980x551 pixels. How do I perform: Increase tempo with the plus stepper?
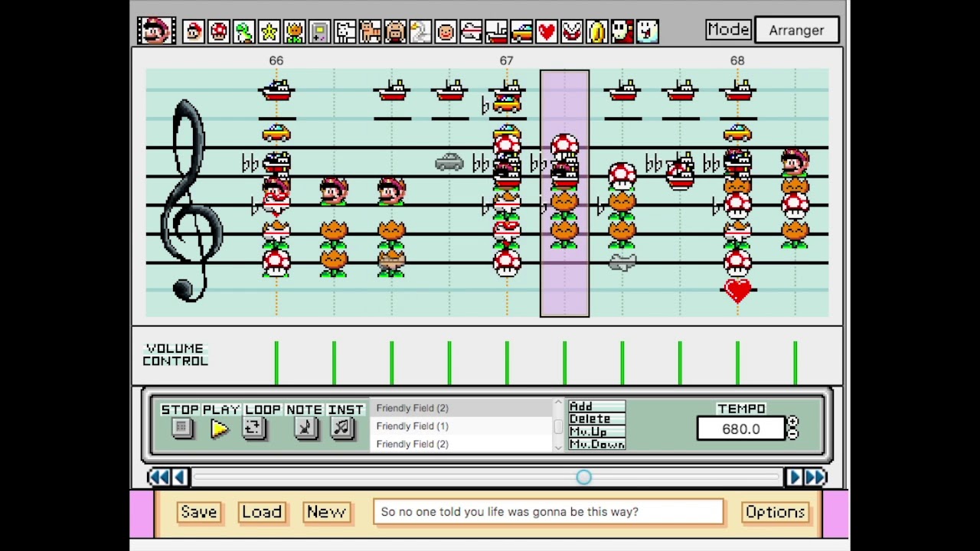point(792,422)
